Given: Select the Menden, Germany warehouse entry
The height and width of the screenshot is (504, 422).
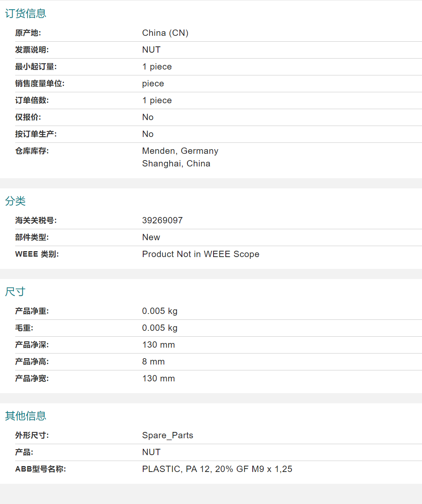Looking at the screenshot, I should [180, 151].
